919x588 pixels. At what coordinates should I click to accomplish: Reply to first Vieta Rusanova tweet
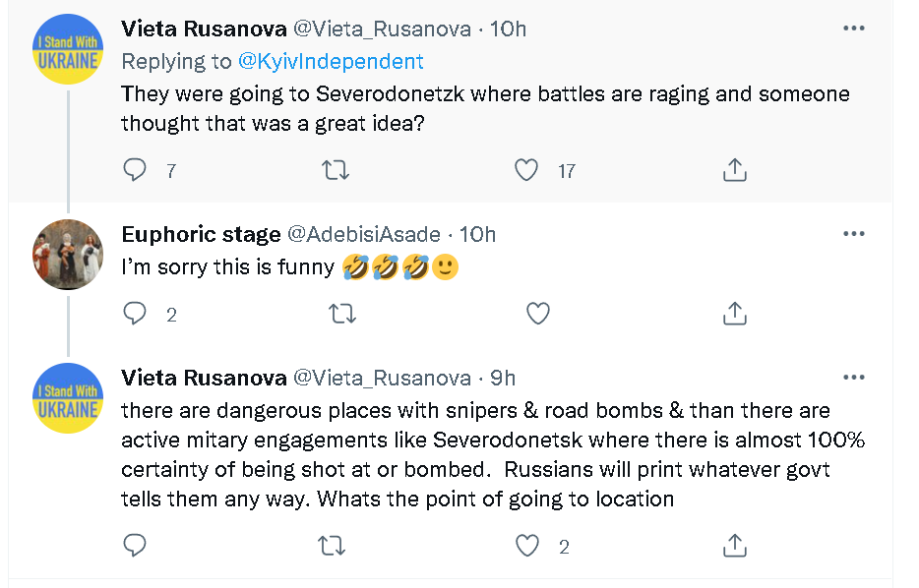135,170
